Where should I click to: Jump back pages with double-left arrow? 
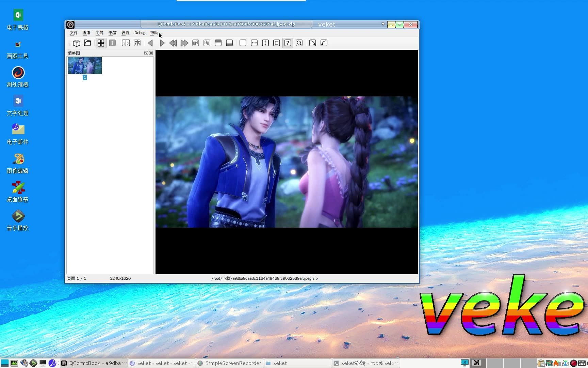pyautogui.click(x=173, y=43)
